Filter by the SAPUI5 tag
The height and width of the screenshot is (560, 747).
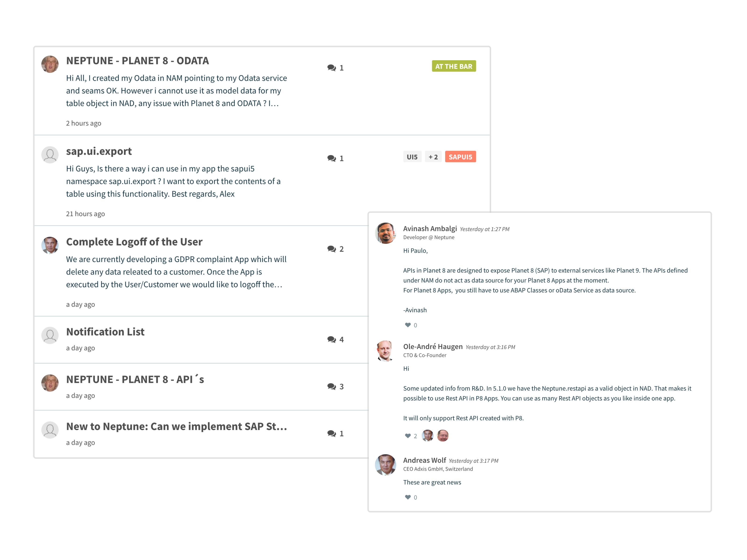click(460, 157)
